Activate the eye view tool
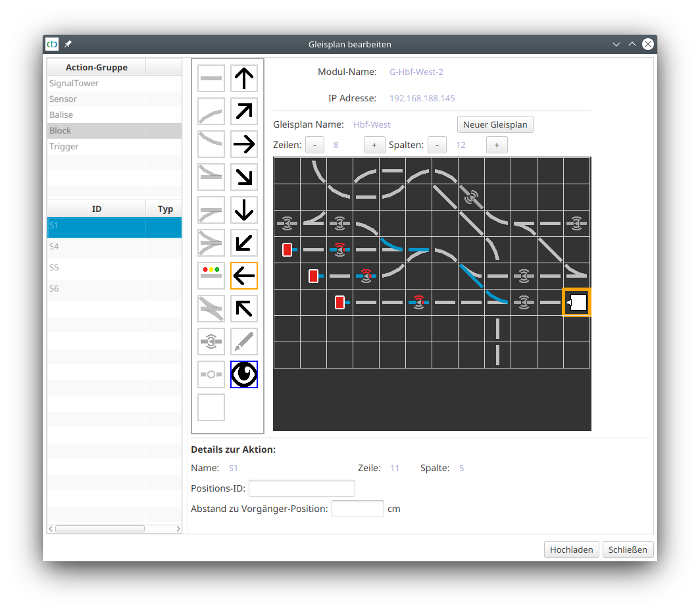700x612 pixels. (x=243, y=374)
